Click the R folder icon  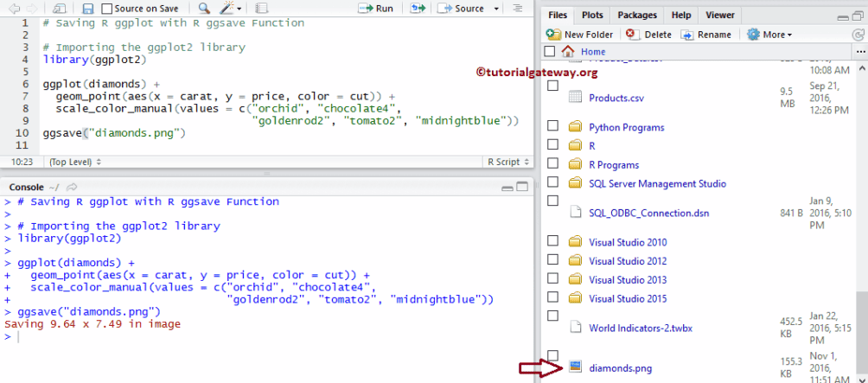coord(576,146)
